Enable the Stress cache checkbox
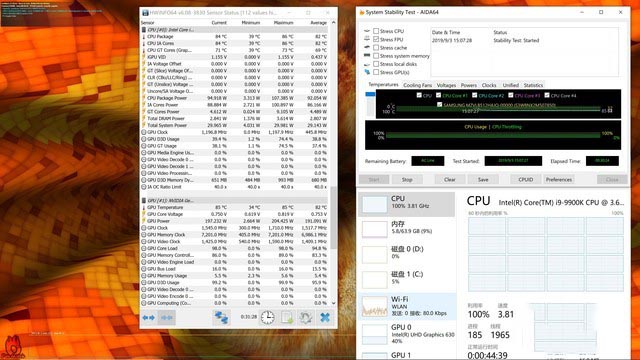Image resolution: width=640 pixels, height=360 pixels. coord(376,48)
